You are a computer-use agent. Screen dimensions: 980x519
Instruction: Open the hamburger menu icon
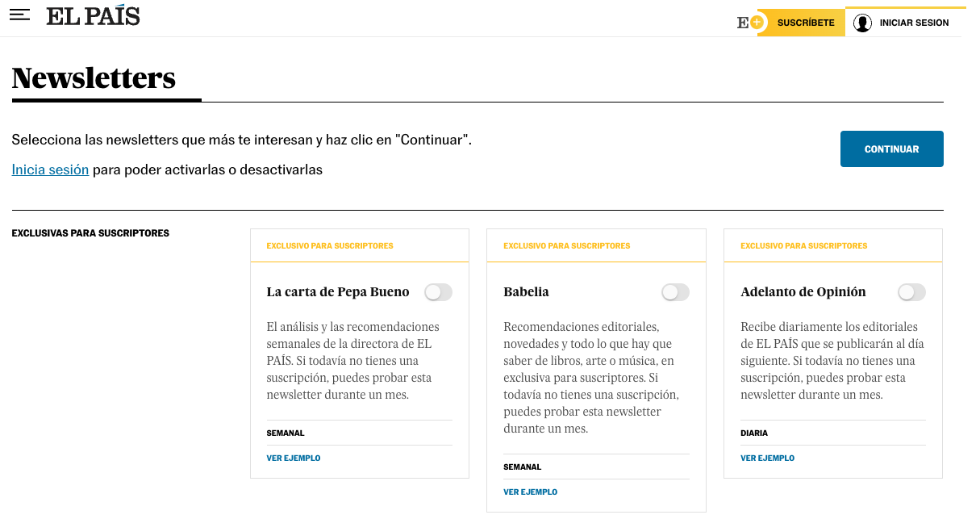(19, 15)
